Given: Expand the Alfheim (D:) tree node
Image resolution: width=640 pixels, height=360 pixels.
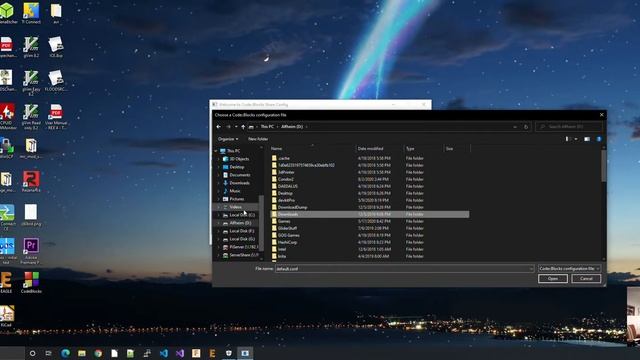Looking at the screenshot, I should pos(219,223).
